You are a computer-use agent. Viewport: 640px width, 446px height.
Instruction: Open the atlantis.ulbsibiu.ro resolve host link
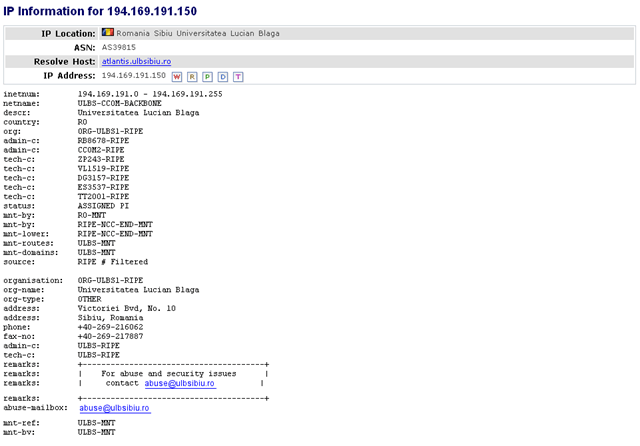(144, 62)
